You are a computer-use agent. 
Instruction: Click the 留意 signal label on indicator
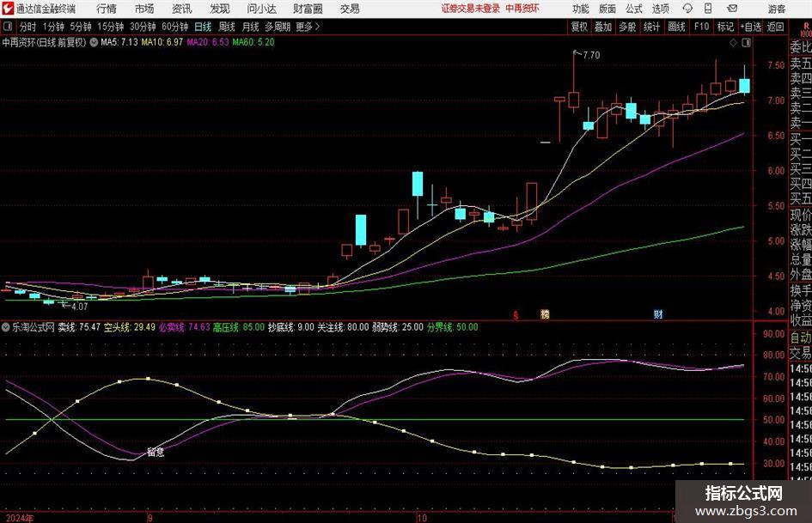[156, 452]
